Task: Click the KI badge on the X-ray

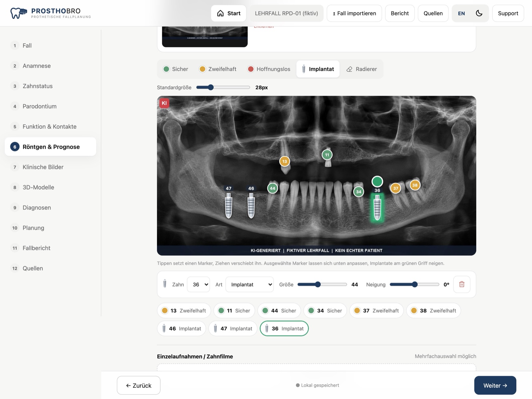Action: coord(164,103)
